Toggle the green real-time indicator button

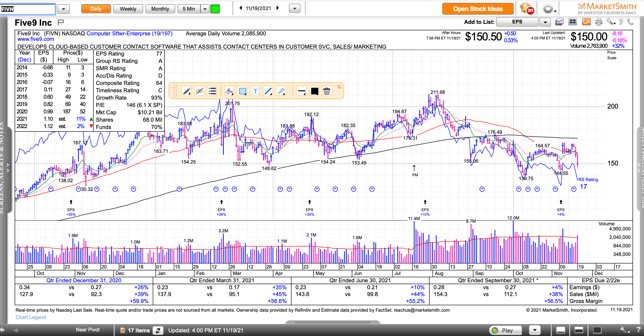pyautogui.click(x=215, y=9)
